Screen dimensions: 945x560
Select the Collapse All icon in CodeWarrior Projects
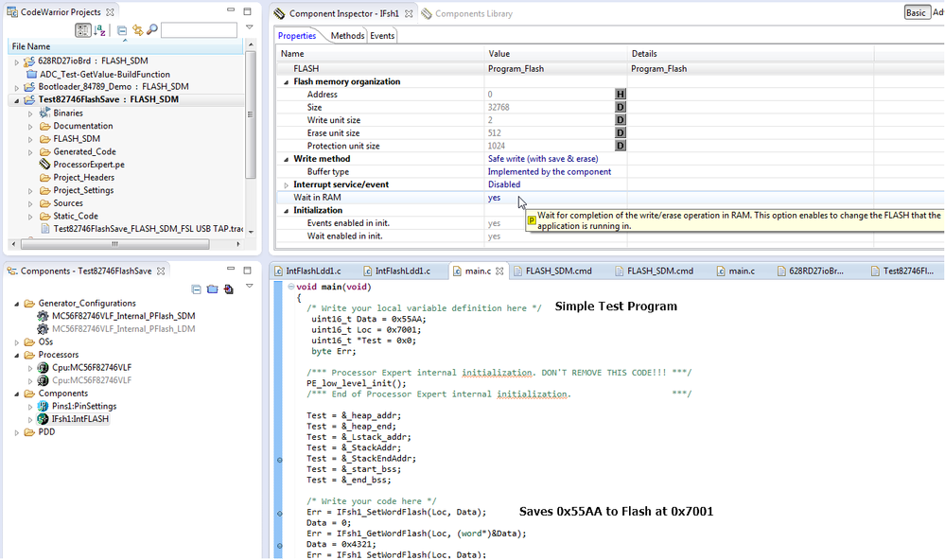pos(120,30)
